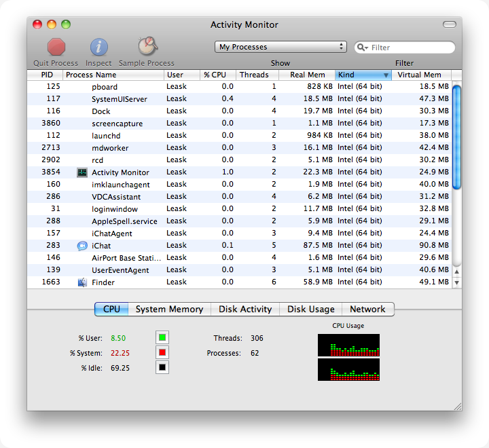Sort by Threads column header
Screen dimensions: 489x448
(x=257, y=75)
